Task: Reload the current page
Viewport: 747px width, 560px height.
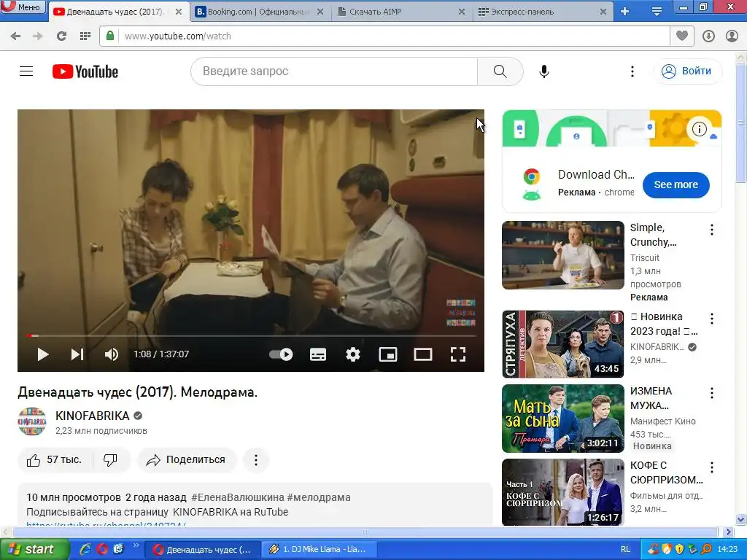Action: tap(61, 36)
